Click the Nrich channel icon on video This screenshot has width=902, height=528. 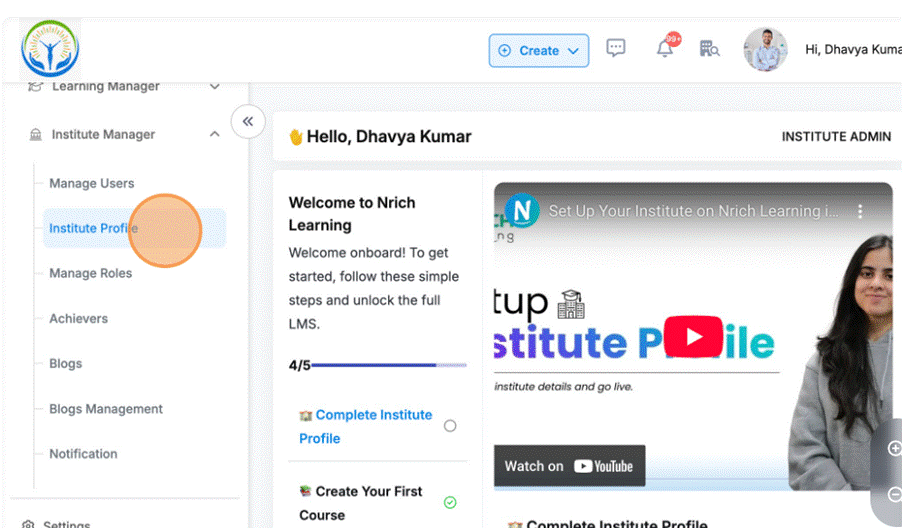tap(522, 211)
